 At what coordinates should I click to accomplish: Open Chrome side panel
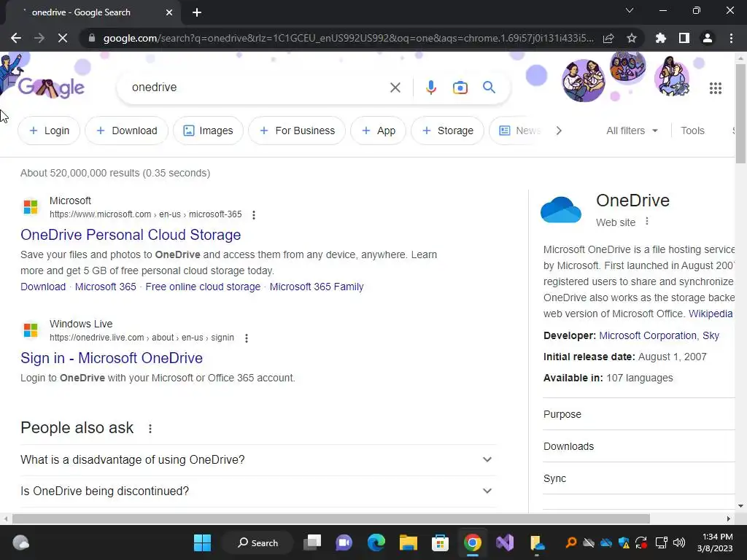[x=684, y=38]
